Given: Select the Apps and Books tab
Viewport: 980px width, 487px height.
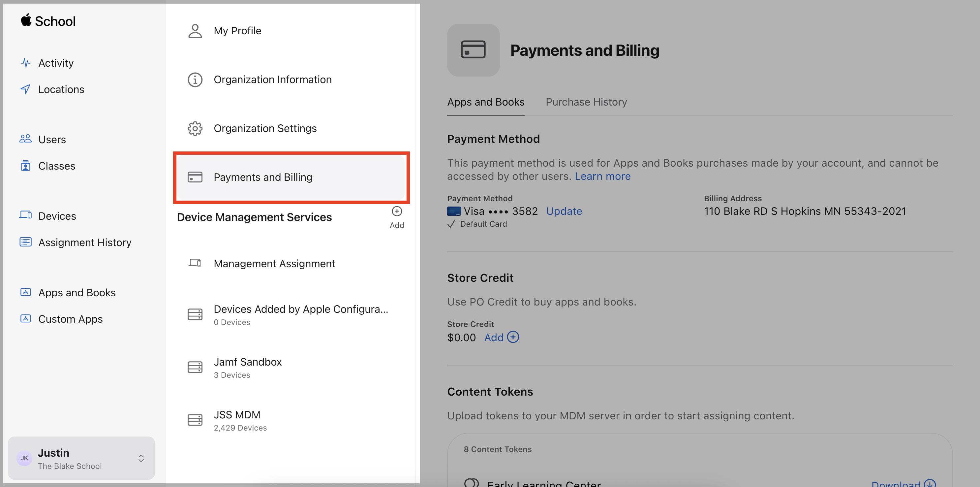Looking at the screenshot, I should (x=486, y=102).
